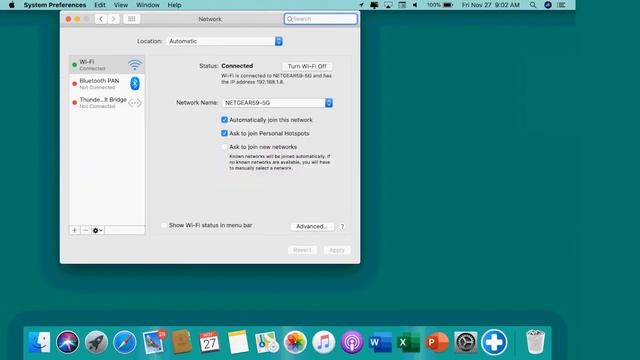Screen dimensions: 640x360
Task: Add a network service with plus
Action: 74,230
